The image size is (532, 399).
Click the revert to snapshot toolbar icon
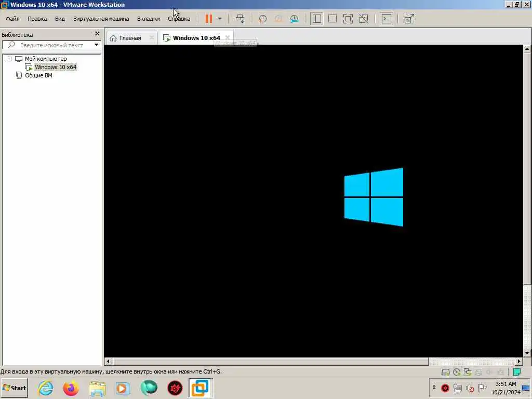[x=278, y=19]
